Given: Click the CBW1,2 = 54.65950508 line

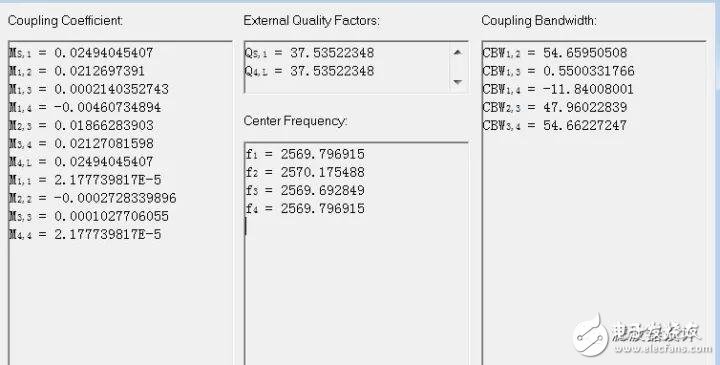Looking at the screenshot, I should click(555, 53).
